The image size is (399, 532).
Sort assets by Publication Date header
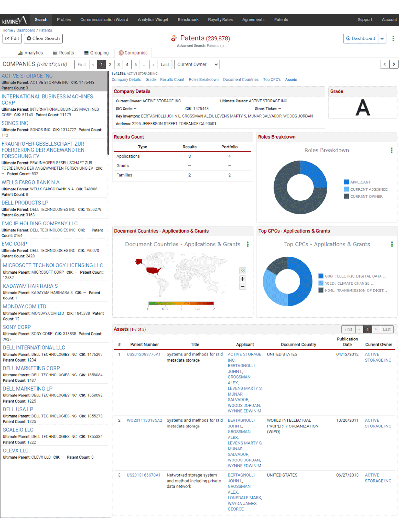coord(347,342)
